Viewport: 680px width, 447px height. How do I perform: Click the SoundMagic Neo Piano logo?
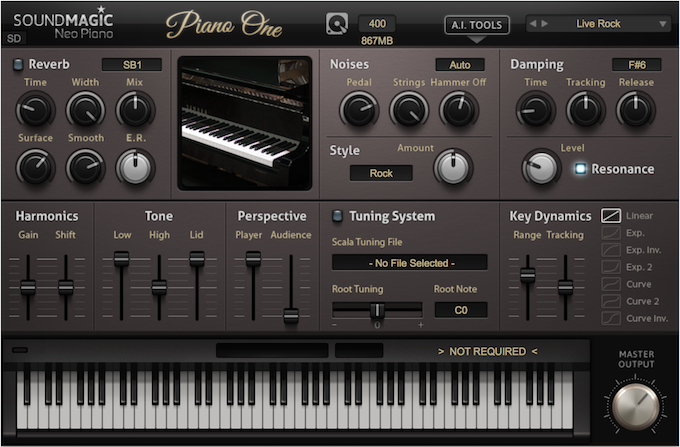[x=63, y=24]
